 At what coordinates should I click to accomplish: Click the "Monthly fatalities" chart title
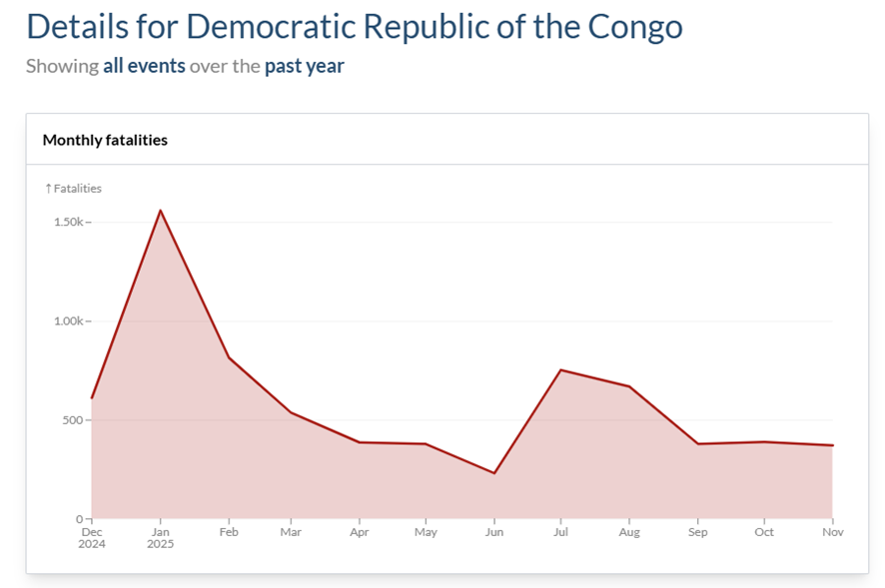[105, 140]
